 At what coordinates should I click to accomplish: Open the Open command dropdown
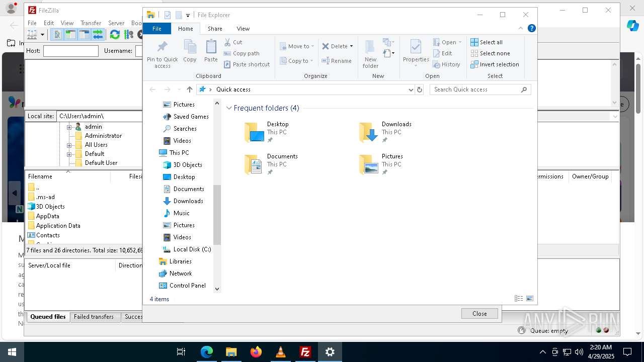[460, 42]
